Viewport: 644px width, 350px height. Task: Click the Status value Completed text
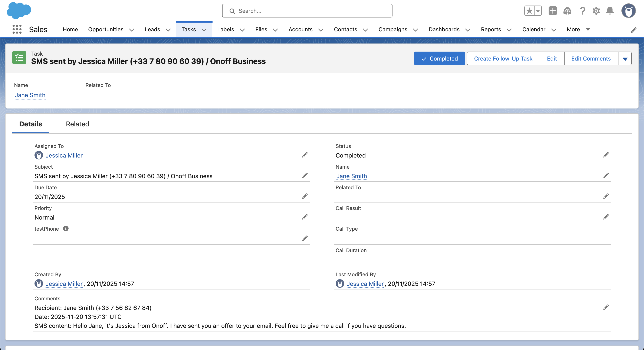tap(351, 155)
